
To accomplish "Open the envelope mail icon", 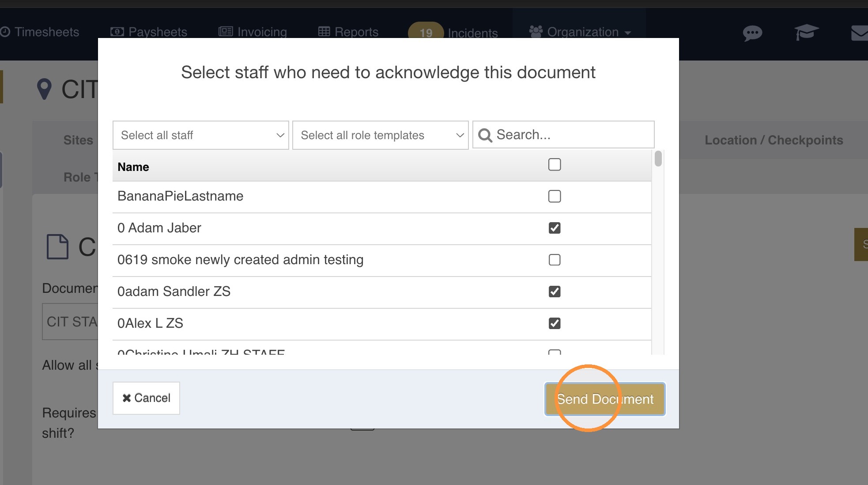I will pyautogui.click(x=860, y=33).
